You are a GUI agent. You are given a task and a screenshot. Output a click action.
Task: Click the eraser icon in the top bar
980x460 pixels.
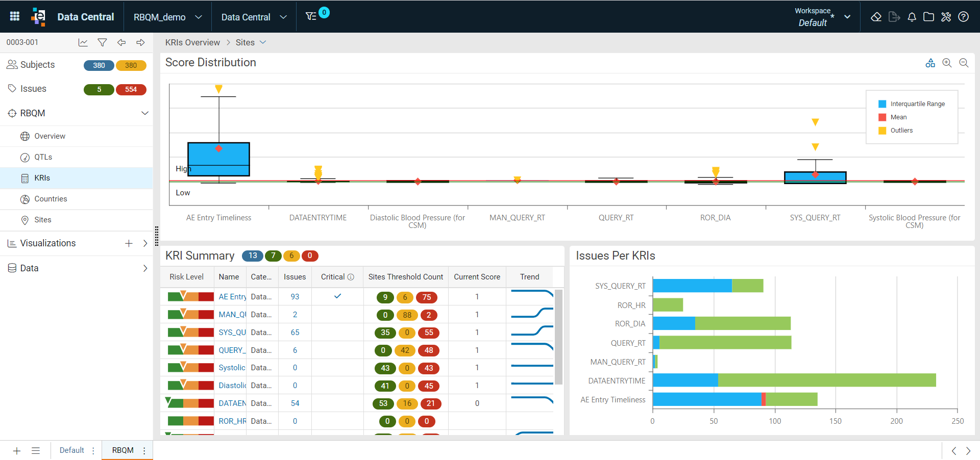pyautogui.click(x=876, y=17)
